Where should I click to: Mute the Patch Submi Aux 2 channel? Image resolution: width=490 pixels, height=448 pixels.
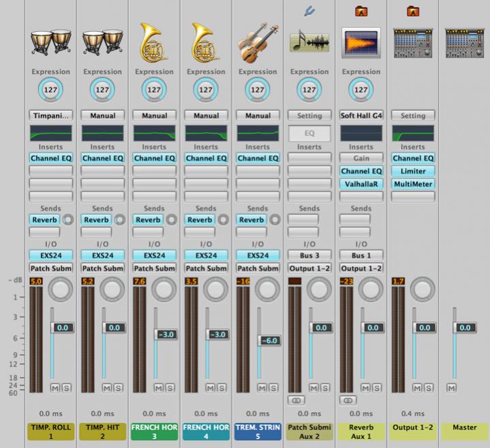click(313, 388)
